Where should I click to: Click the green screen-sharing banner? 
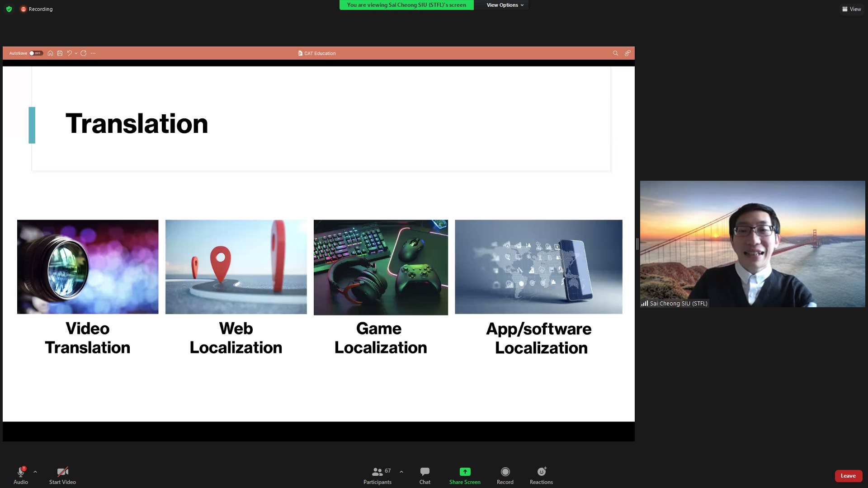[406, 5]
